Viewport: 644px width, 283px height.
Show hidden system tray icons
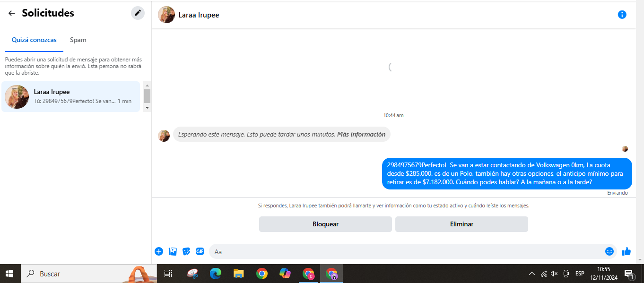(x=531, y=274)
